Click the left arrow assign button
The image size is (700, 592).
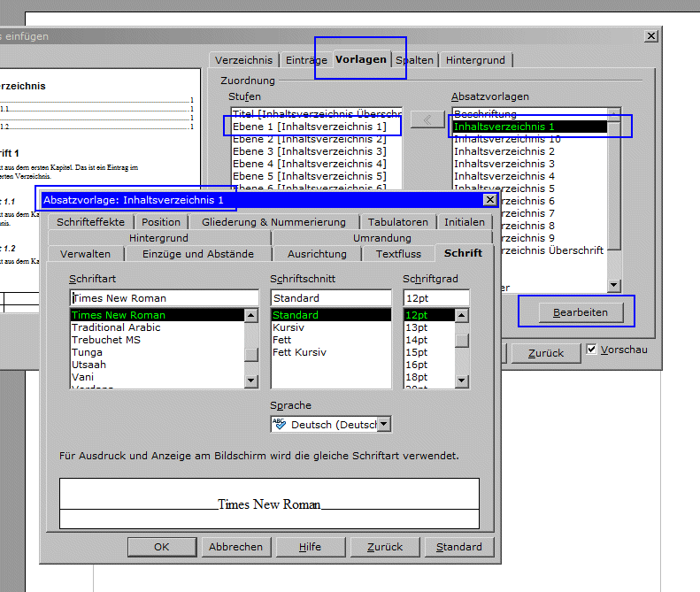pos(427,119)
